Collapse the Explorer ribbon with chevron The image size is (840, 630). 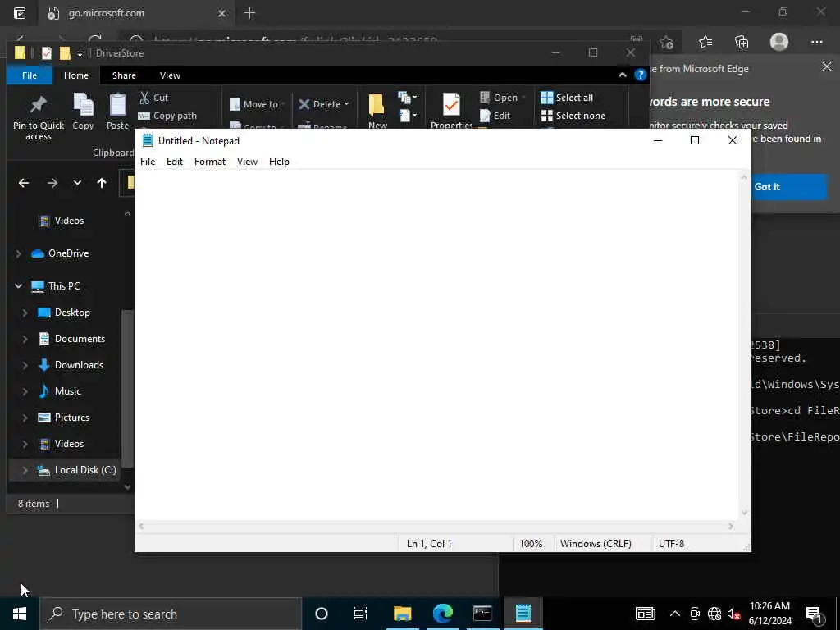tap(622, 75)
